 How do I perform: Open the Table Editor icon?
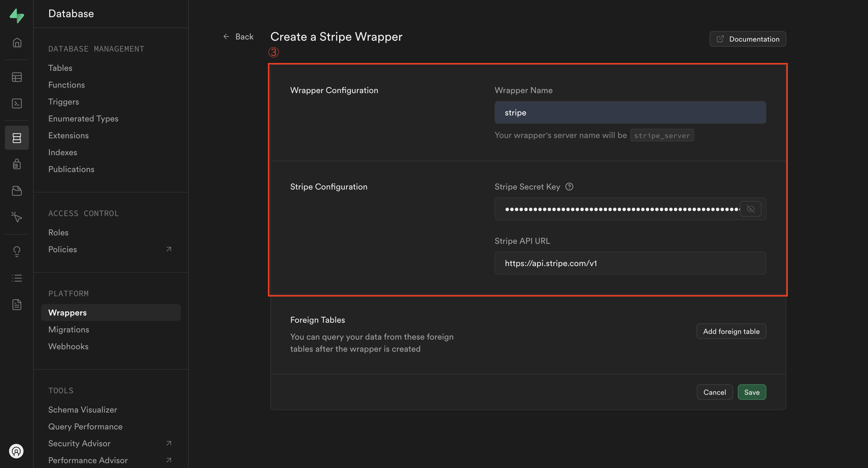click(17, 77)
